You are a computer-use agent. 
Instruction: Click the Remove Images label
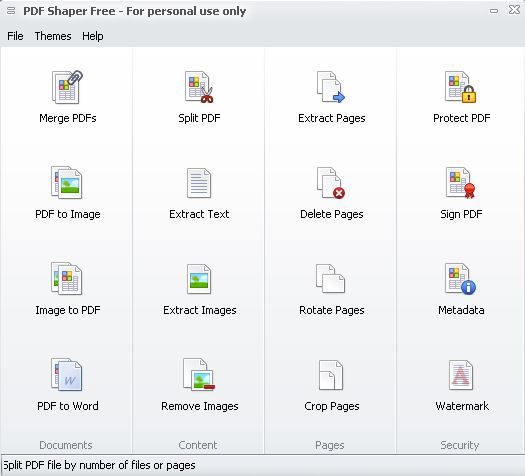(x=200, y=406)
